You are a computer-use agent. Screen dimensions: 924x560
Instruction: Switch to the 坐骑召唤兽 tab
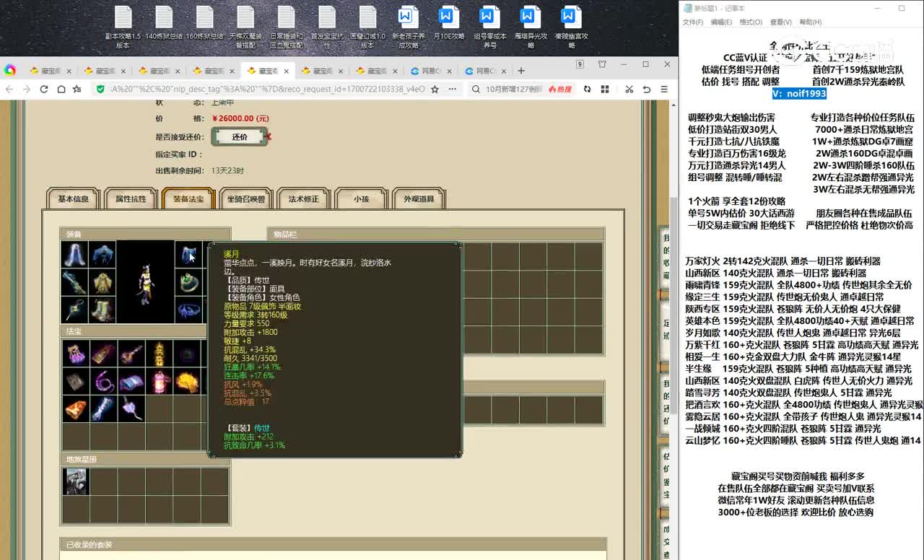[x=246, y=199]
